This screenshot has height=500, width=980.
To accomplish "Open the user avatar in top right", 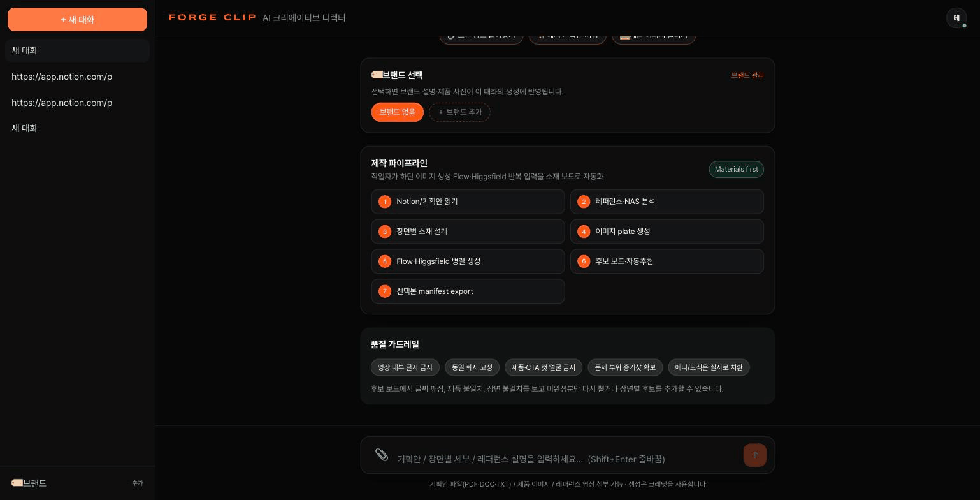I will (956, 18).
